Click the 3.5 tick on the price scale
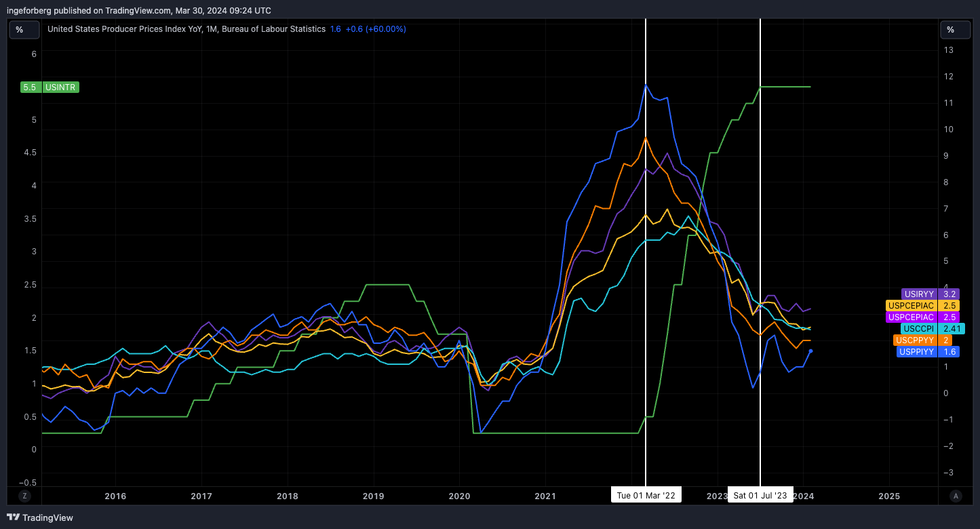Viewport: 980px width, 529px height. pyautogui.click(x=30, y=219)
